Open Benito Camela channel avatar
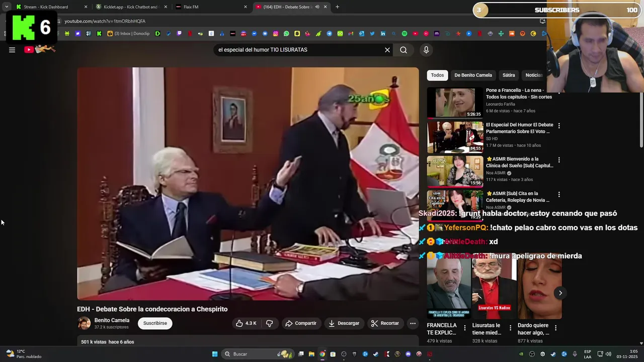This screenshot has height=362, width=644. pyautogui.click(x=84, y=323)
